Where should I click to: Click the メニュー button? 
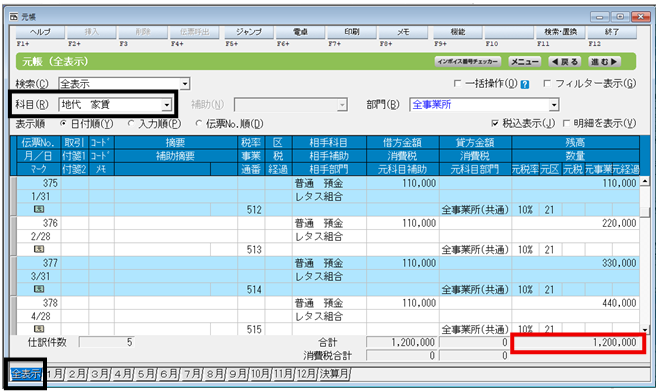click(525, 62)
